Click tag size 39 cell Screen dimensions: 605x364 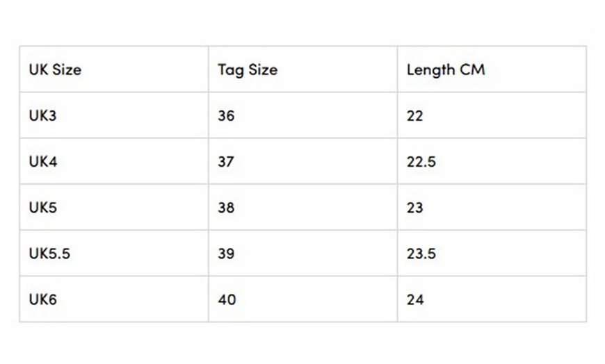[226, 254]
